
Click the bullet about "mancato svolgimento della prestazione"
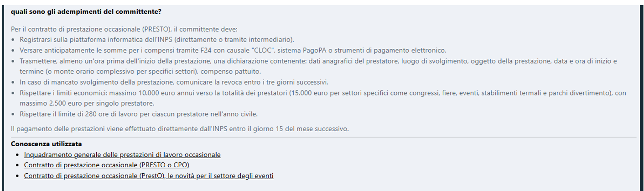(x=174, y=82)
